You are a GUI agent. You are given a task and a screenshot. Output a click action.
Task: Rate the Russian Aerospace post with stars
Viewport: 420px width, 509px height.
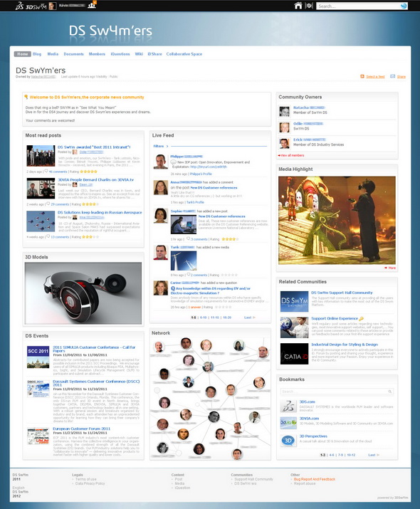click(90, 237)
